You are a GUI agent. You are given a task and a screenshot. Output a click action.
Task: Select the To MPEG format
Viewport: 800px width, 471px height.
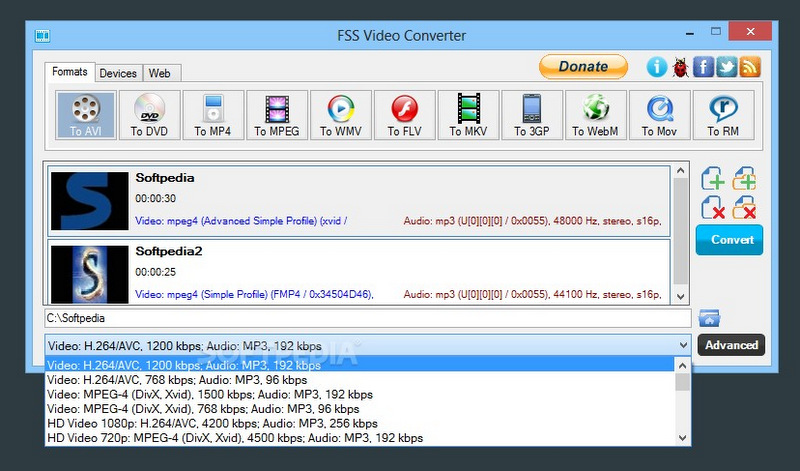(277, 115)
